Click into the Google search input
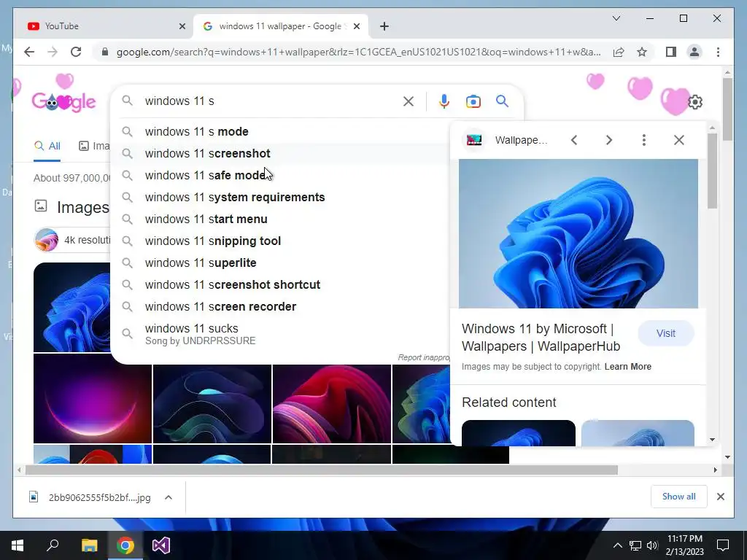 pyautogui.click(x=269, y=101)
